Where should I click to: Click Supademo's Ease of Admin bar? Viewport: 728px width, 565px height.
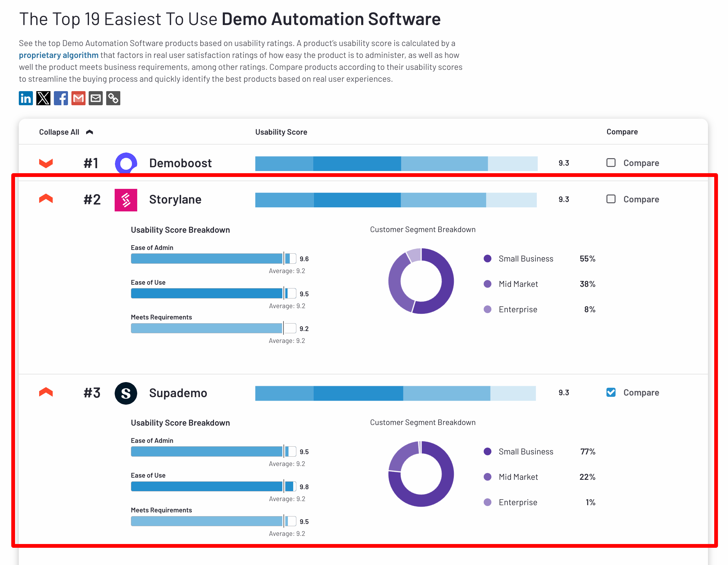click(213, 452)
